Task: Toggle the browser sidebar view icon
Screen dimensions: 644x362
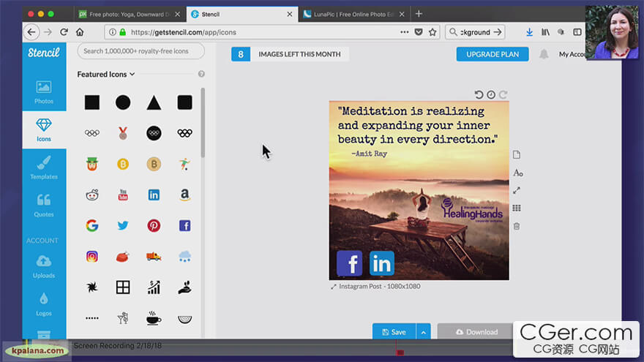Action: click(x=577, y=32)
